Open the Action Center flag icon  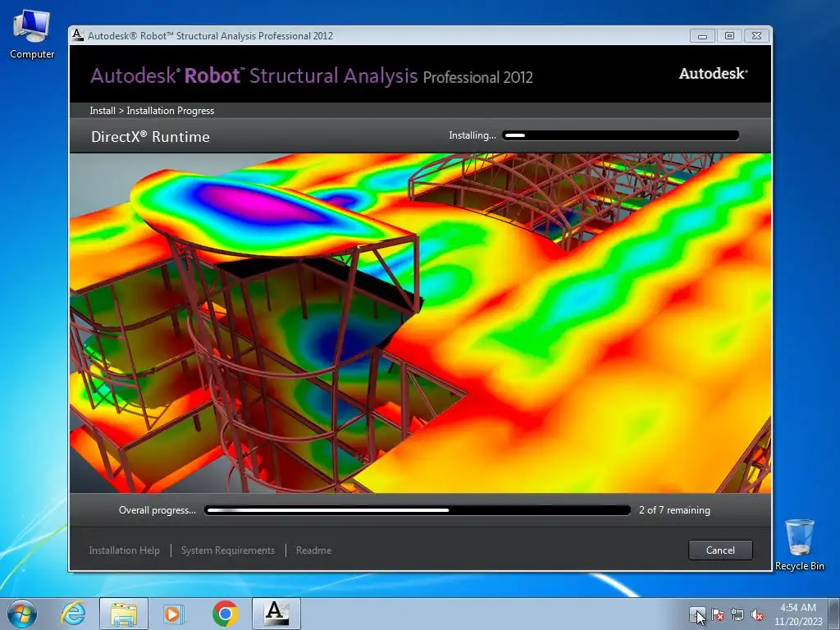(717, 615)
